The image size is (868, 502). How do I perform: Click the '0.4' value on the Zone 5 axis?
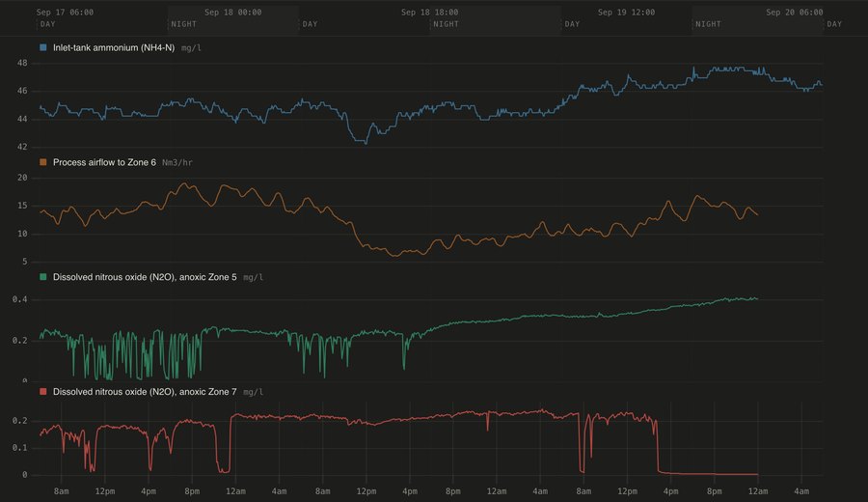[x=20, y=300]
